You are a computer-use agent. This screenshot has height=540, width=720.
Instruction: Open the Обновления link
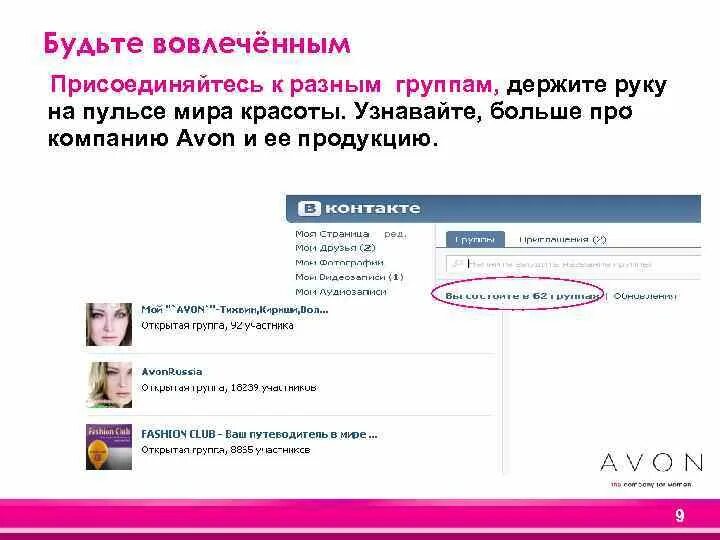point(645,296)
